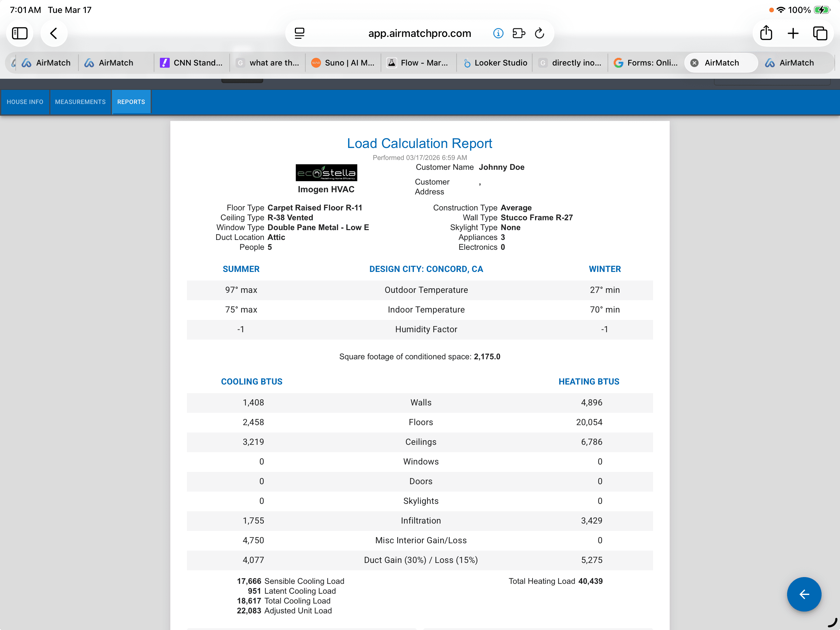This screenshot has height=630, width=840.
Task: Click the Walls heating value 4,896
Action: tap(591, 402)
